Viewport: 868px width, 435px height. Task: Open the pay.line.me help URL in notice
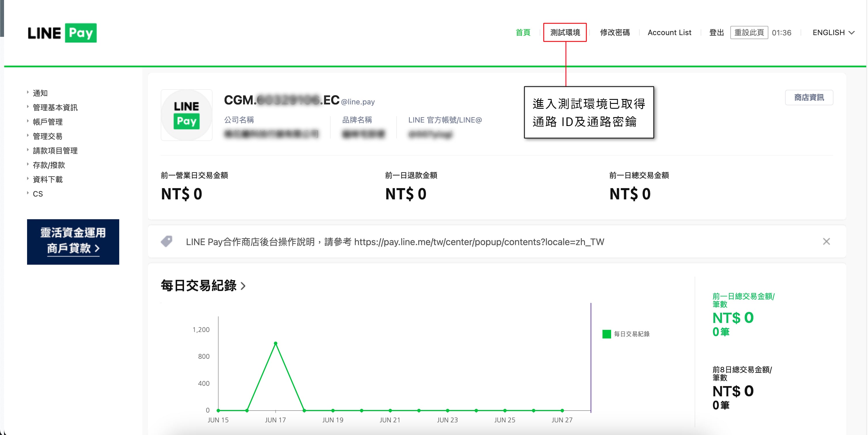click(x=479, y=242)
